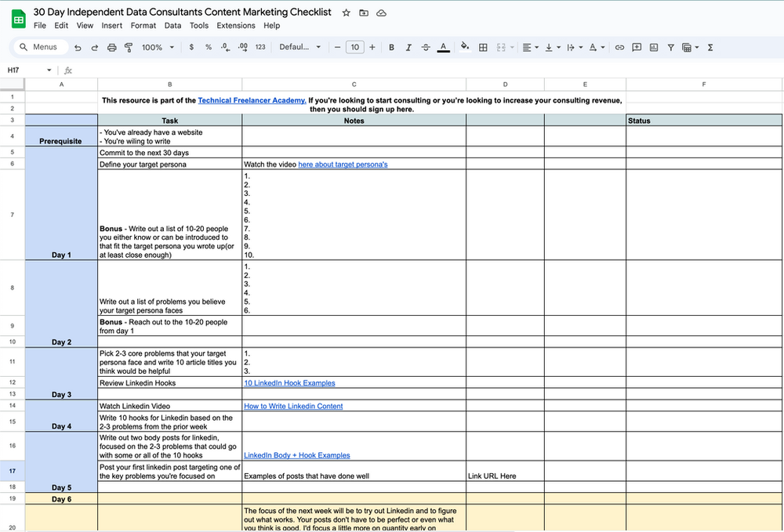Screen dimensions: 784x532
Task: Open the Help menu
Action: pyautogui.click(x=271, y=26)
